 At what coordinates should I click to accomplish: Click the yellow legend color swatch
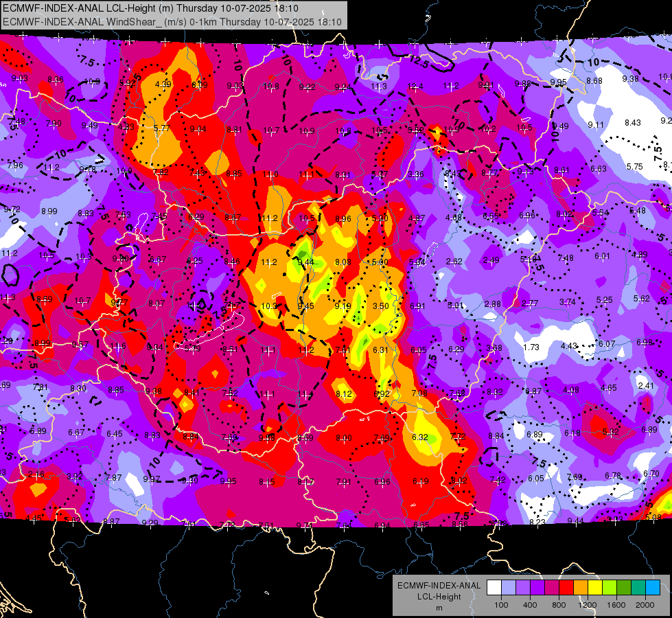[x=595, y=588]
